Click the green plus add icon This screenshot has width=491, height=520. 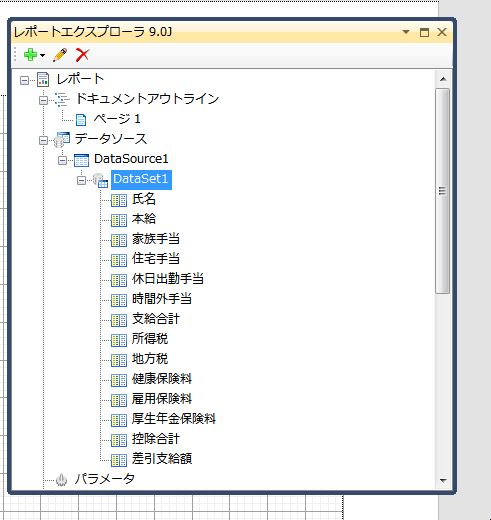[x=30, y=55]
